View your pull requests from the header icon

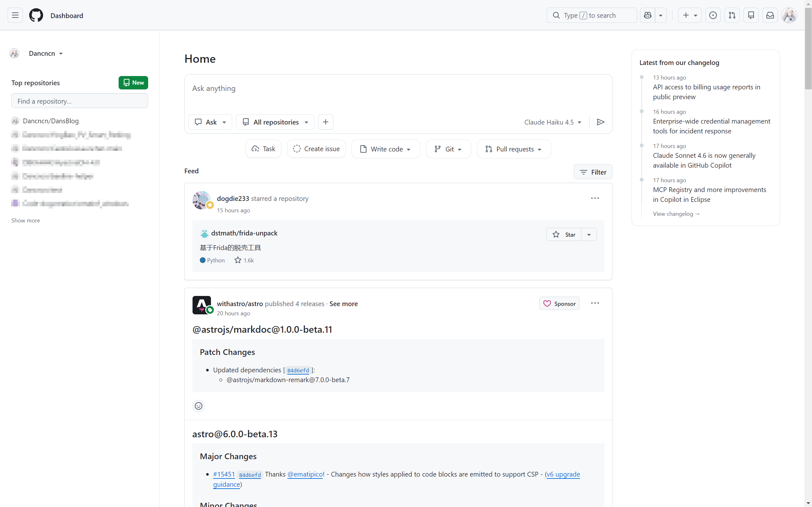pyautogui.click(x=732, y=15)
